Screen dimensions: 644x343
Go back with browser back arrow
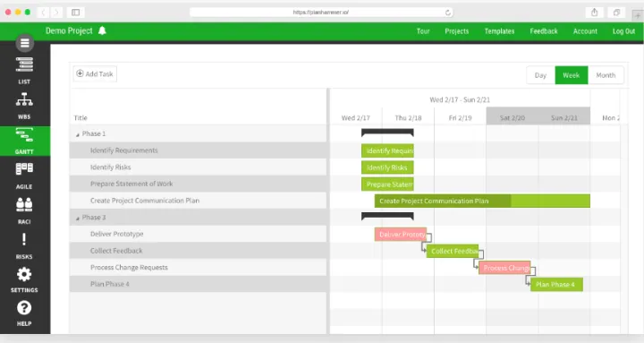click(43, 13)
